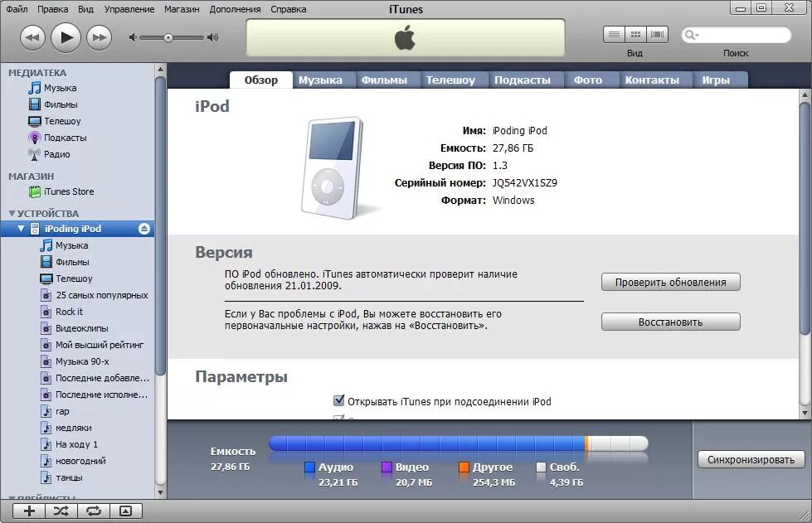
Task: Click the capacity usage bar
Action: click(459, 444)
